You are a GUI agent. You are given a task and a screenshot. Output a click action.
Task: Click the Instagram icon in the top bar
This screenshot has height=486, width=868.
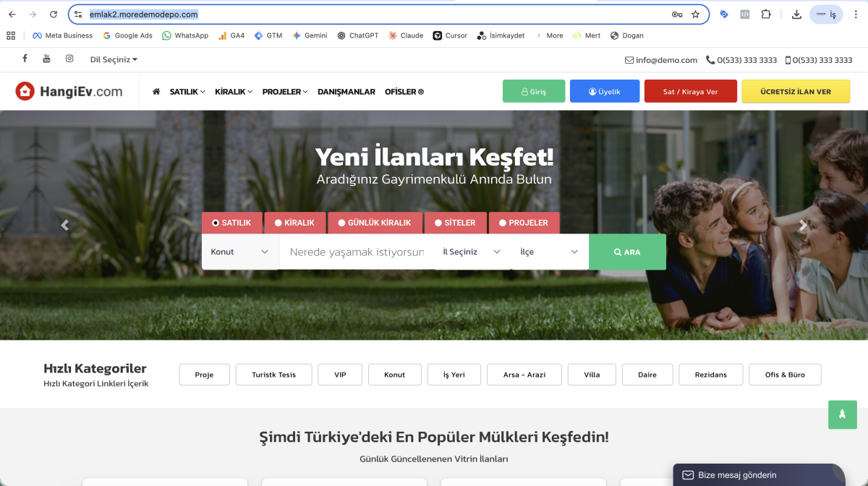point(69,59)
